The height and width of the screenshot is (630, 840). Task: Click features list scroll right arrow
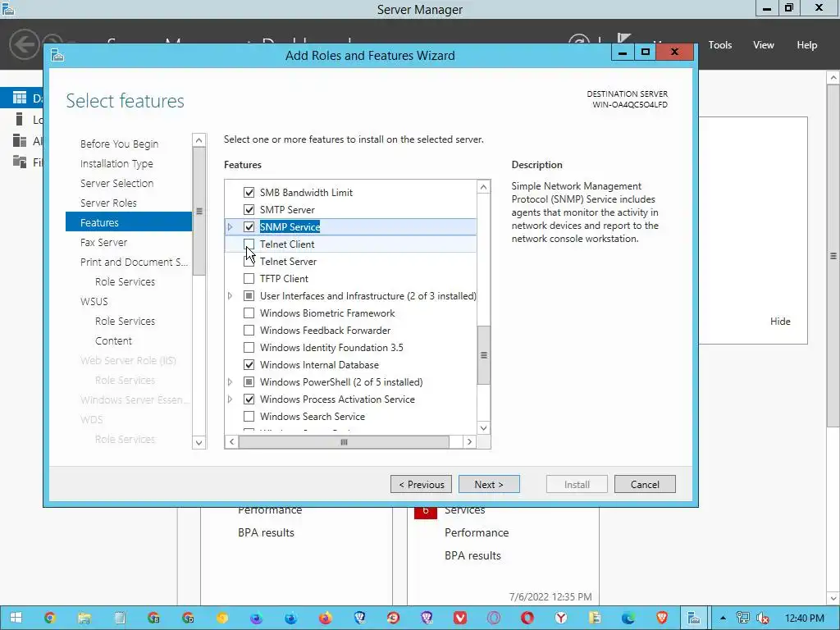click(469, 442)
